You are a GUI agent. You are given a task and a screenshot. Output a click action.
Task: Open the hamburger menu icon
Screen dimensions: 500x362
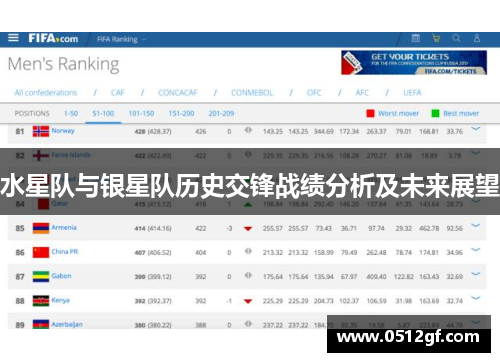13,38
